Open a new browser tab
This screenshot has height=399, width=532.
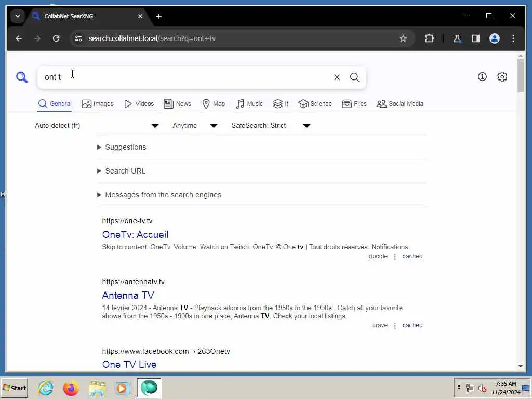[159, 16]
